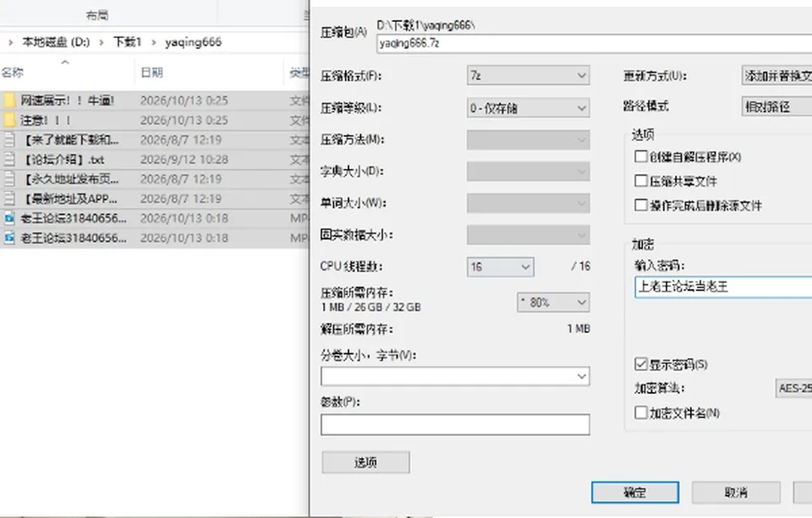Screen dimensions: 812x518
Task: Click the archive name field yaqing666.7z
Action: pyautogui.click(x=595, y=43)
